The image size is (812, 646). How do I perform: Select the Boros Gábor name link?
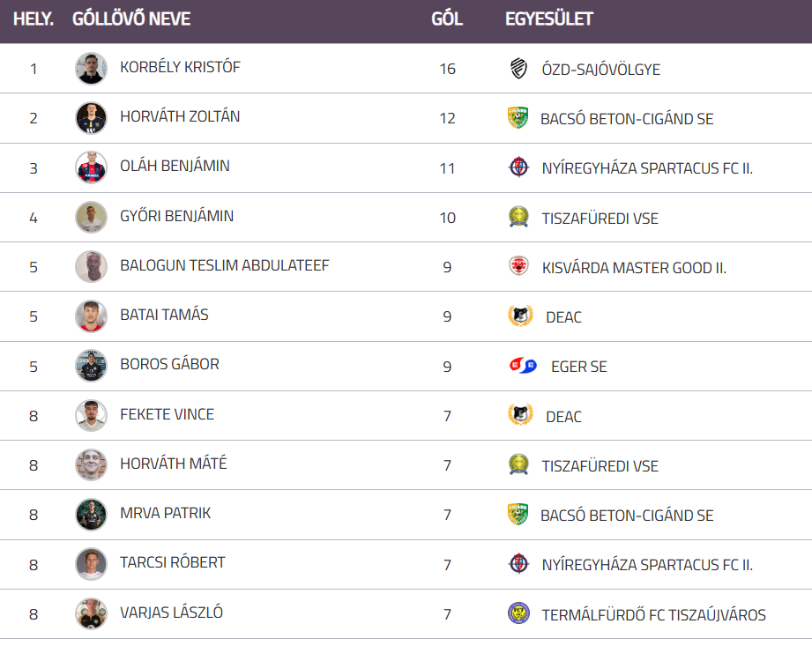(x=169, y=364)
